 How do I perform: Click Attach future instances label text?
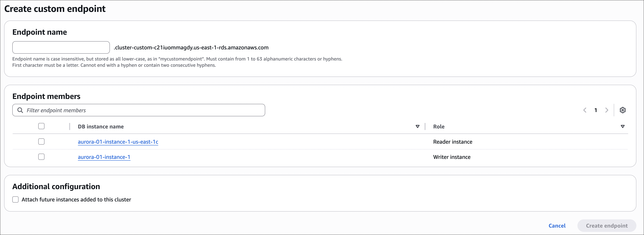click(76, 199)
